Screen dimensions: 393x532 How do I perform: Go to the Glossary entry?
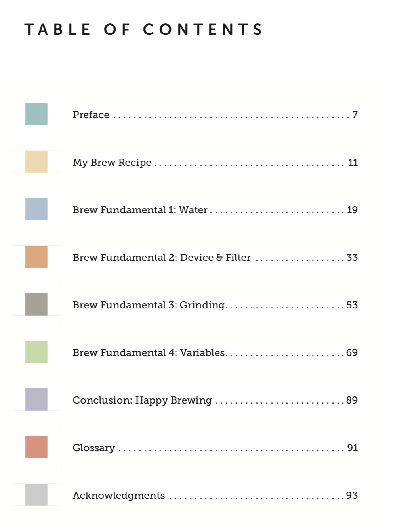tap(215, 448)
